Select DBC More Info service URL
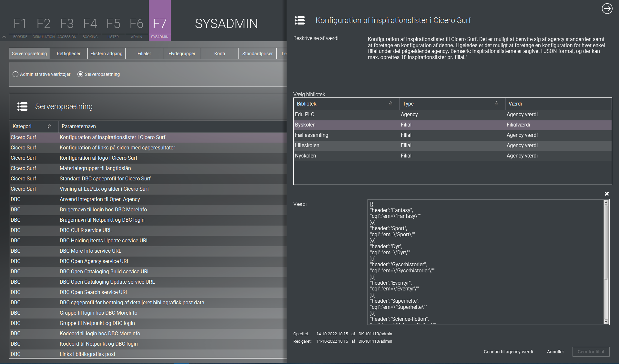This screenshot has width=619, height=364. [x=148, y=251]
